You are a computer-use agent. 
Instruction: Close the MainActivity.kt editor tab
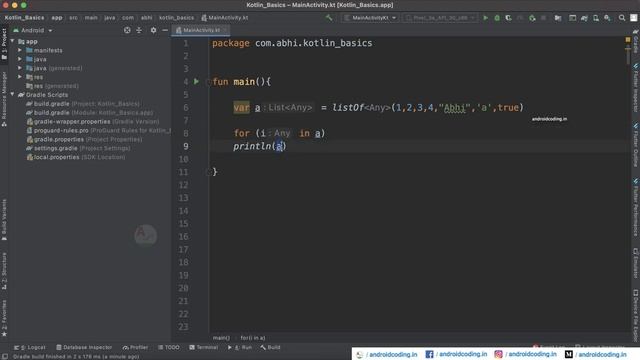(x=225, y=30)
